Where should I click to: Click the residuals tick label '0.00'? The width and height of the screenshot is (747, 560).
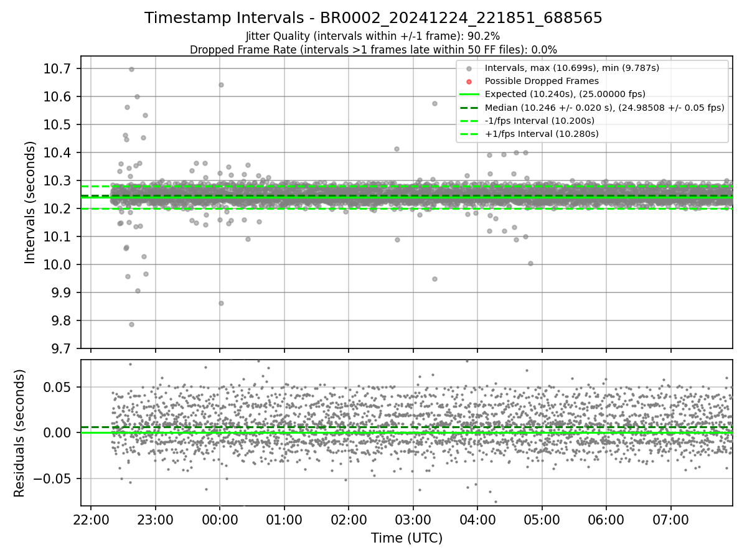click(x=58, y=433)
